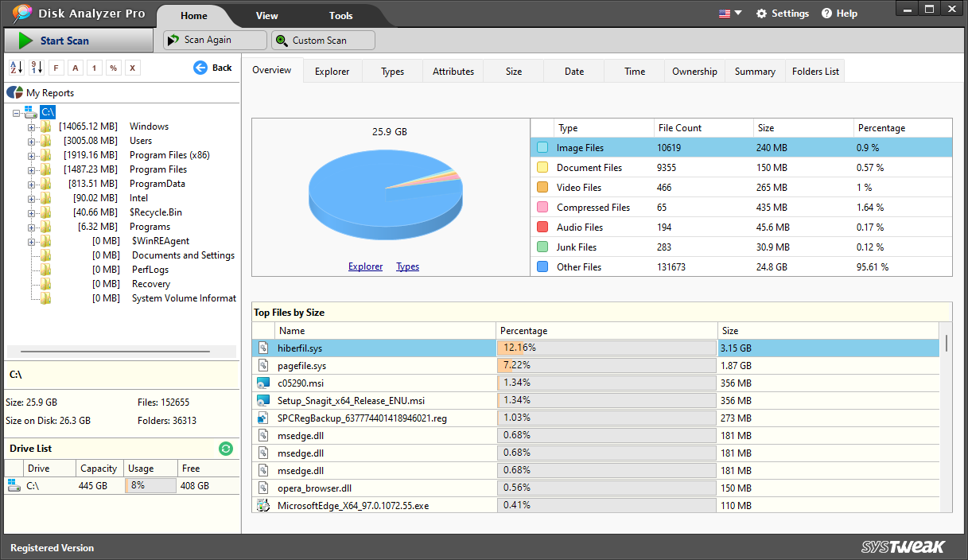968x560 pixels.
Task: Click the Image Files cyan color swatch
Action: click(542, 148)
